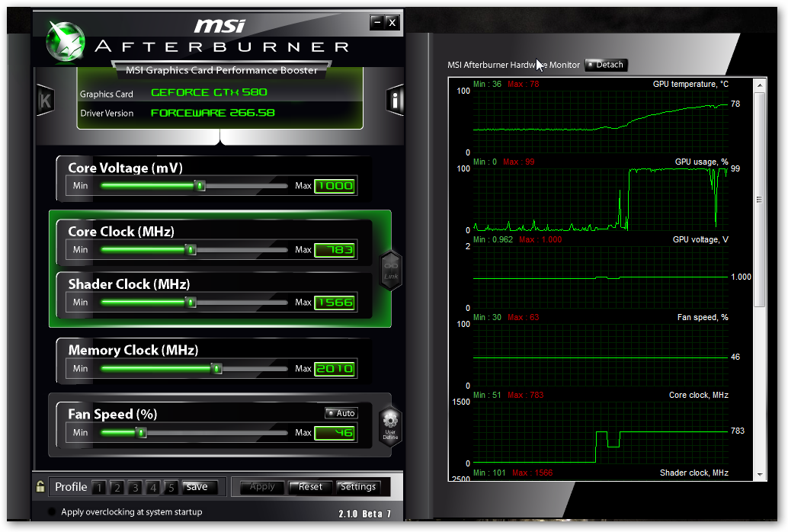Select profile slot 5
This screenshot has width=788, height=532.
click(171, 487)
